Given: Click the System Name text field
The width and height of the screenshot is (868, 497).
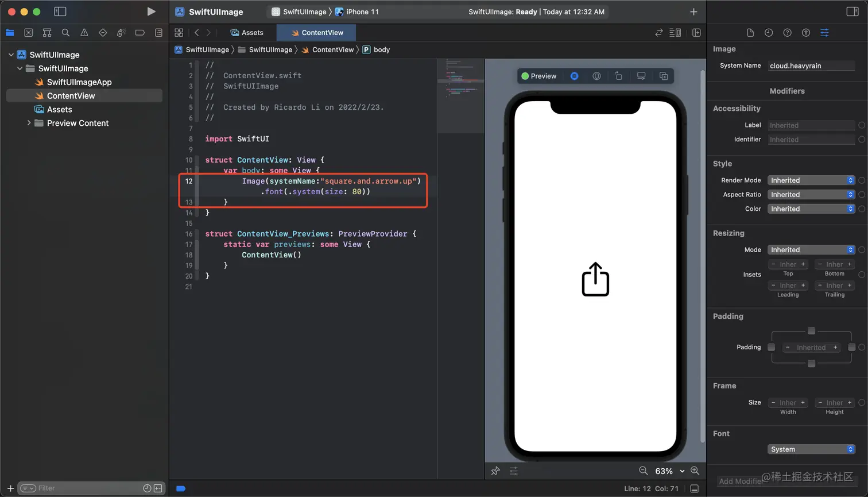Looking at the screenshot, I should tap(812, 66).
